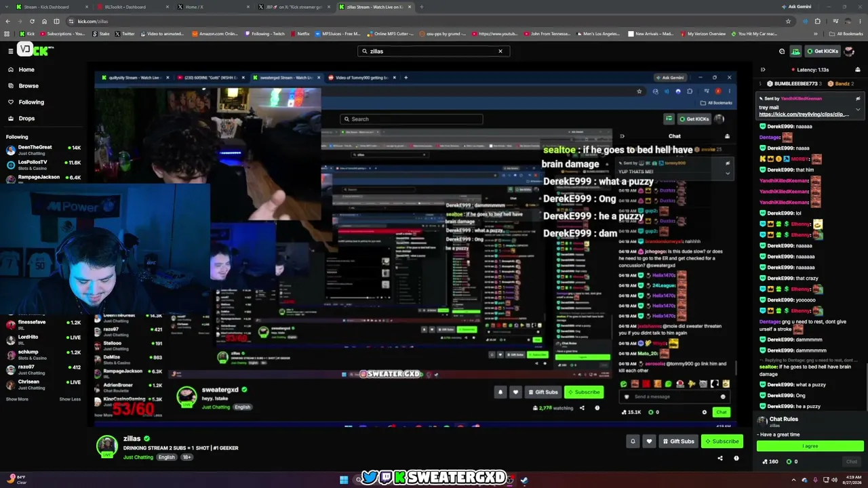This screenshot has width=868, height=488.
Task: Open Chrome three-dot menu
Action: click(860, 21)
